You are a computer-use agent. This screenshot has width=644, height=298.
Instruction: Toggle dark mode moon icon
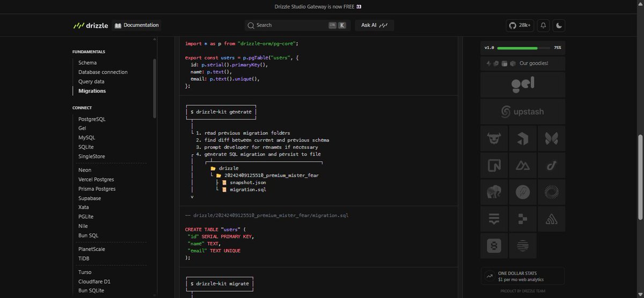tap(559, 25)
